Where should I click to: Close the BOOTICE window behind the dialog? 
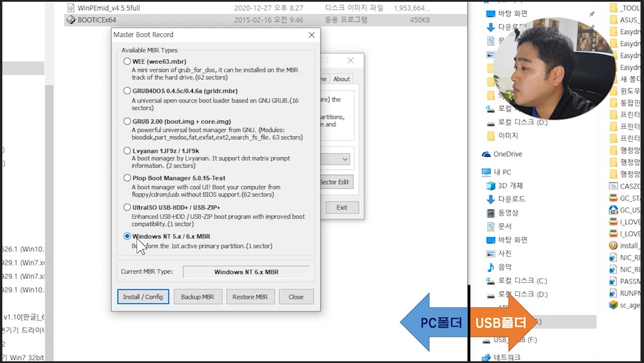point(350,60)
